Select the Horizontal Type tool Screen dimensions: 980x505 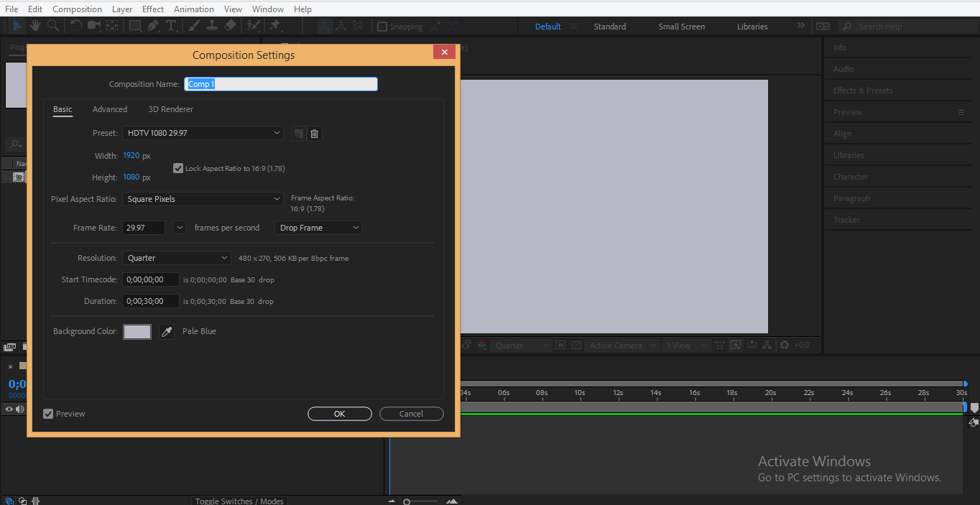(x=172, y=25)
